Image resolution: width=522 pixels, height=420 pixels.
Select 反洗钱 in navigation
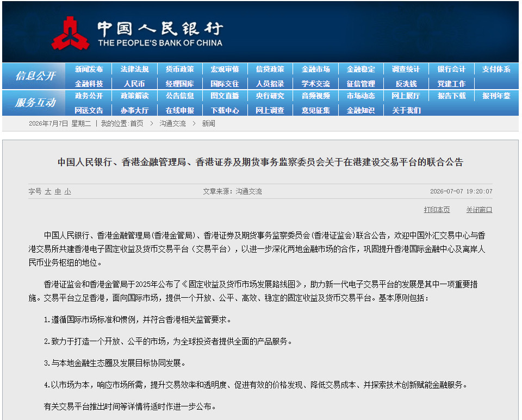tap(406, 84)
